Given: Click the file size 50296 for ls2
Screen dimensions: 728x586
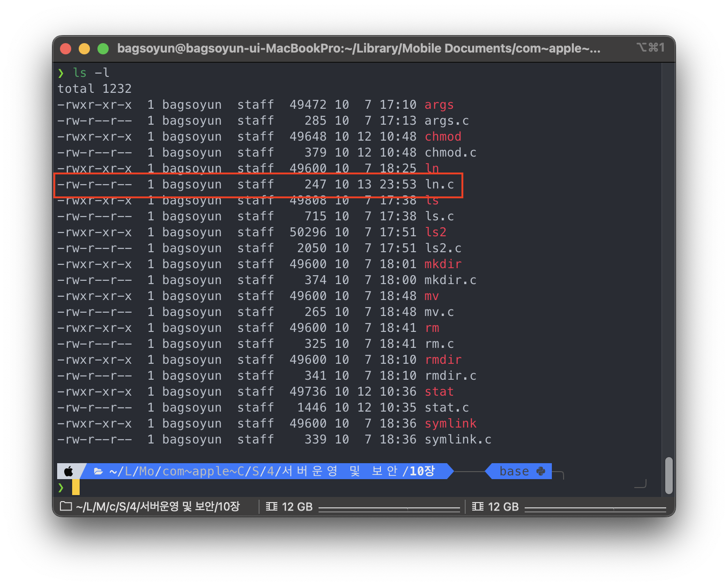Looking at the screenshot, I should (308, 232).
